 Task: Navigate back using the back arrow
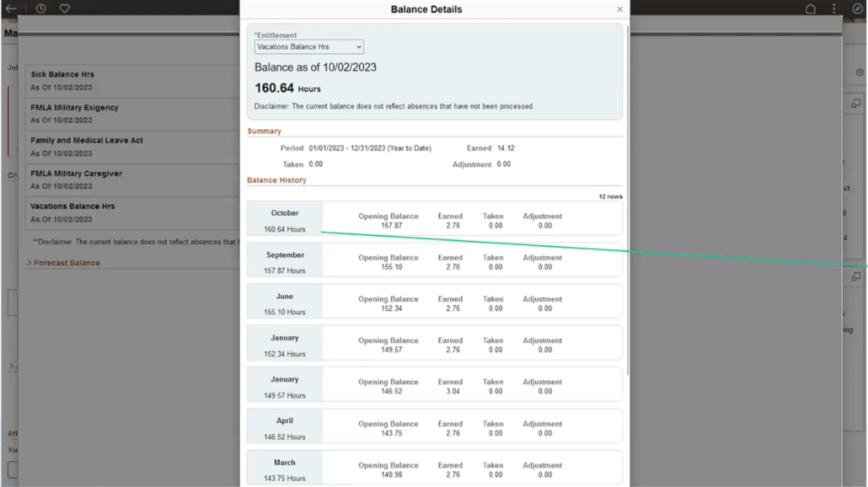pos(11,8)
